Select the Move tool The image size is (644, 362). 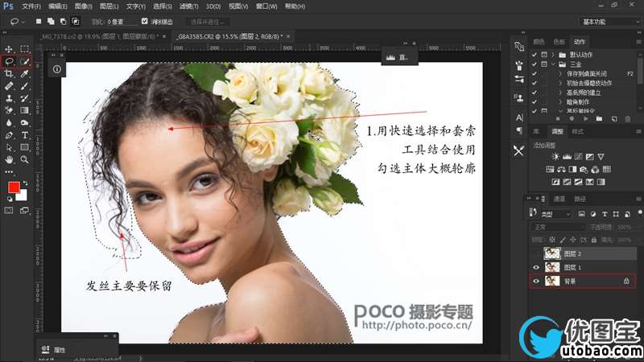pos(9,49)
